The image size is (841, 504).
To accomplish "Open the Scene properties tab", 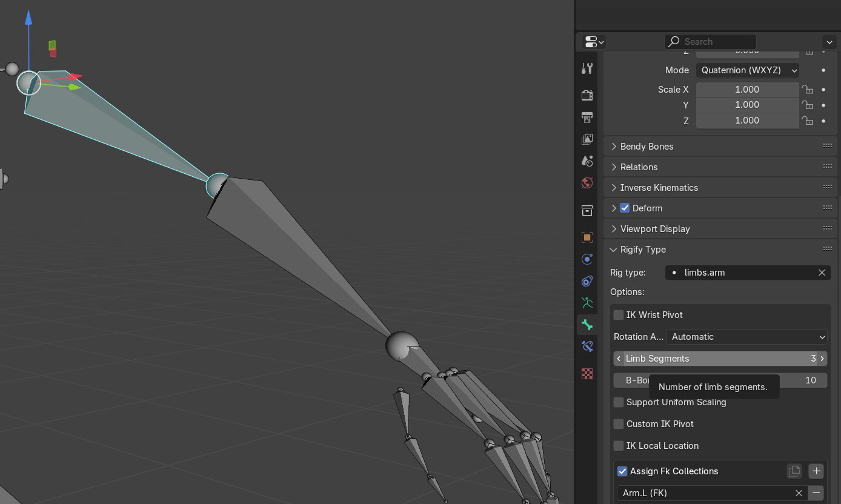I will point(587,161).
